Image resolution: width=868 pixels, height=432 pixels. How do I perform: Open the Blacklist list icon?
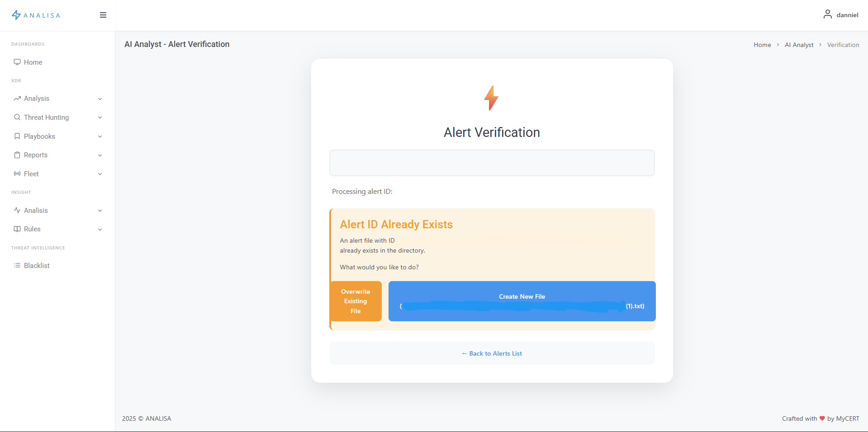pyautogui.click(x=17, y=266)
